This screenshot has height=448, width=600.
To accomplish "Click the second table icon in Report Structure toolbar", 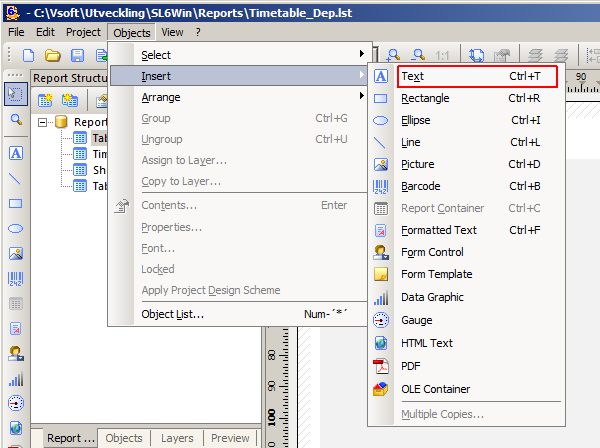I will pyautogui.click(x=70, y=100).
